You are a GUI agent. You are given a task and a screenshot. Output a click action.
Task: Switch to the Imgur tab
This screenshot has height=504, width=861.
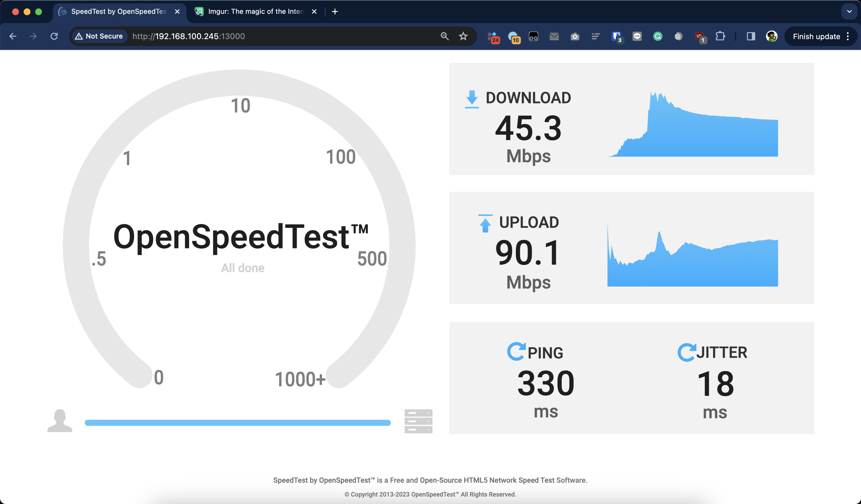257,12
